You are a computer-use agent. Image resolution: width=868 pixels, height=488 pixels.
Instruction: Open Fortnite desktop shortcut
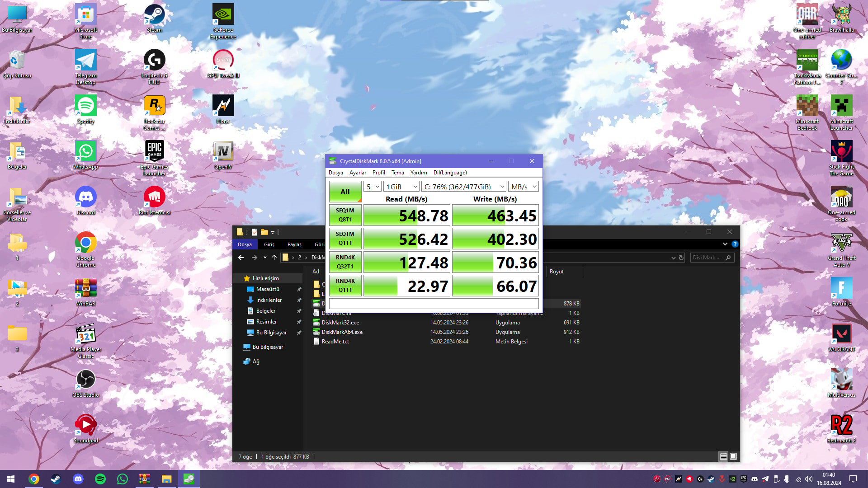click(x=841, y=292)
